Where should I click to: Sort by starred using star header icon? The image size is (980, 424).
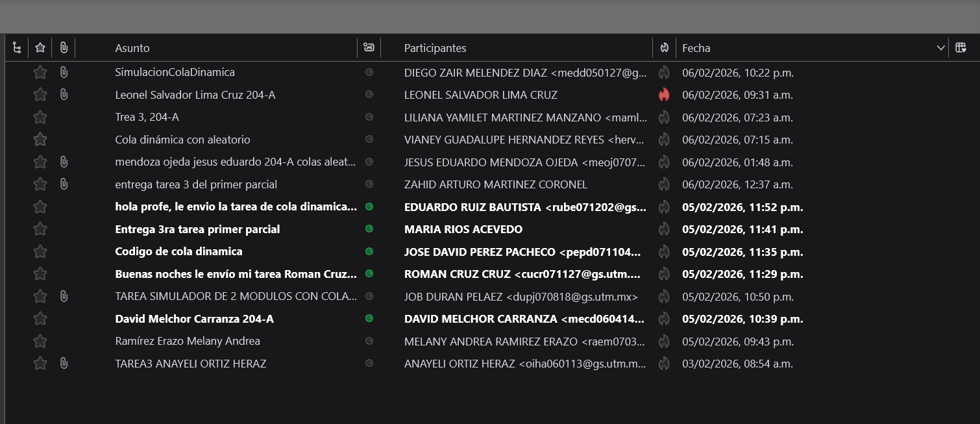[40, 47]
